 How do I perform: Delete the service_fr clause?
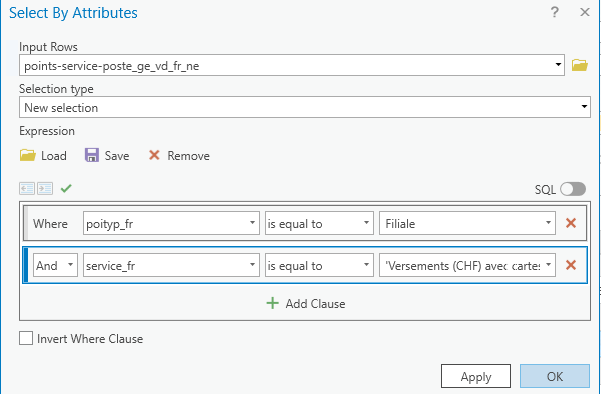pyautogui.click(x=571, y=265)
